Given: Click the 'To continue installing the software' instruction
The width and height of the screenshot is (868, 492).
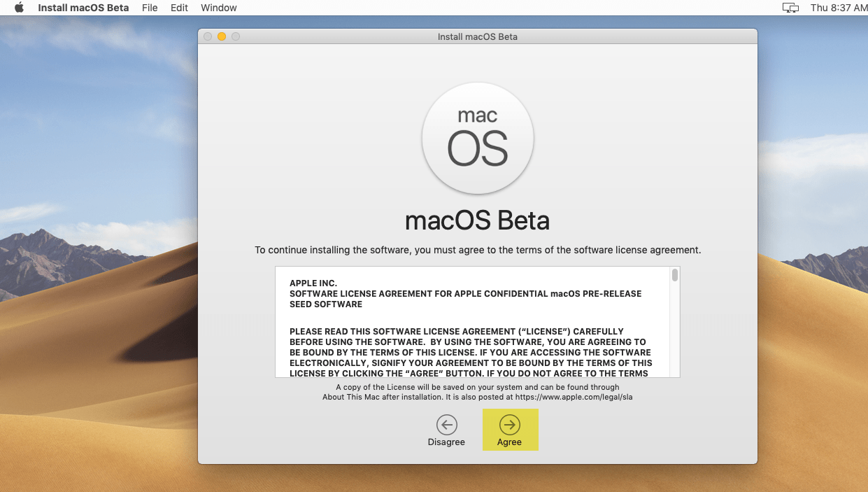Looking at the screenshot, I should [x=478, y=250].
